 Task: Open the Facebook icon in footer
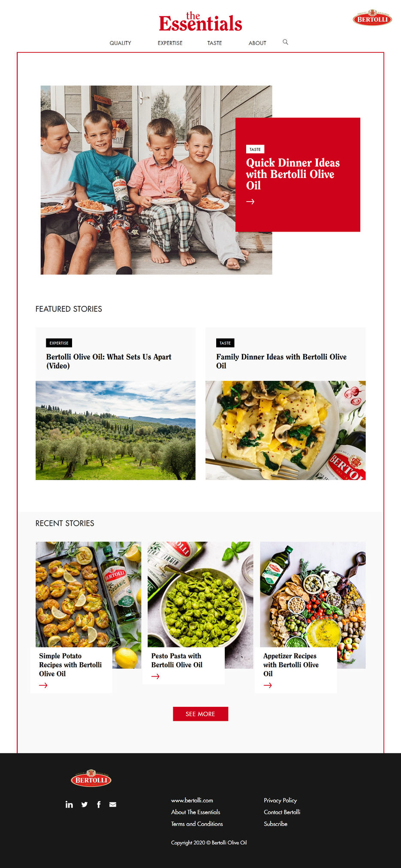pyautogui.click(x=99, y=805)
